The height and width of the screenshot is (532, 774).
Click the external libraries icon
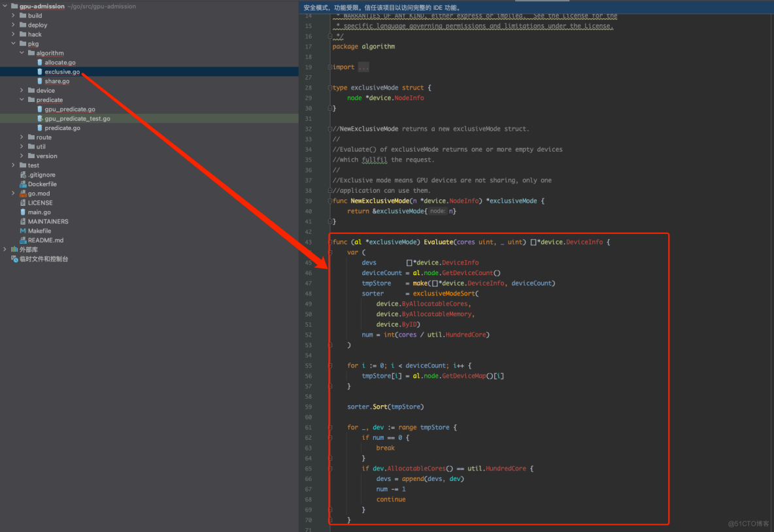coord(14,250)
